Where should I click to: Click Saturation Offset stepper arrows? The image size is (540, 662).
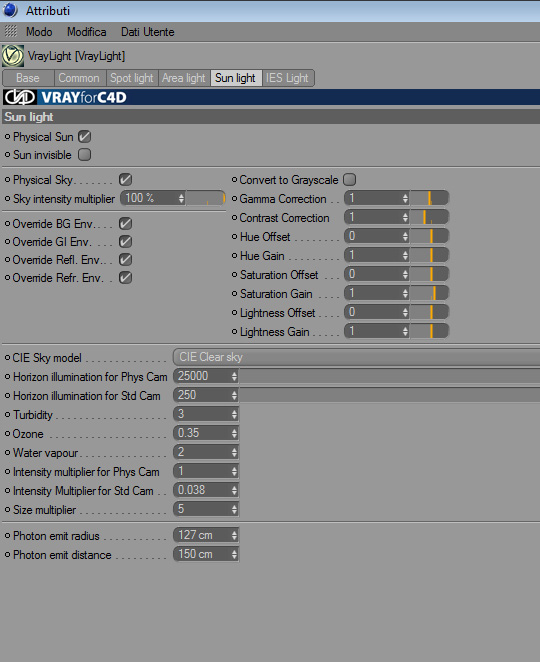pos(405,274)
